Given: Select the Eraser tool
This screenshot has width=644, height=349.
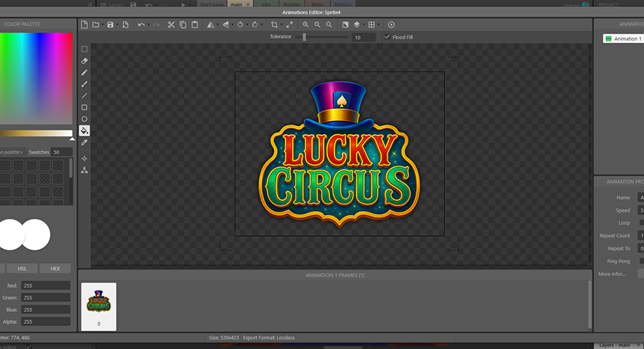Looking at the screenshot, I should point(84,61).
